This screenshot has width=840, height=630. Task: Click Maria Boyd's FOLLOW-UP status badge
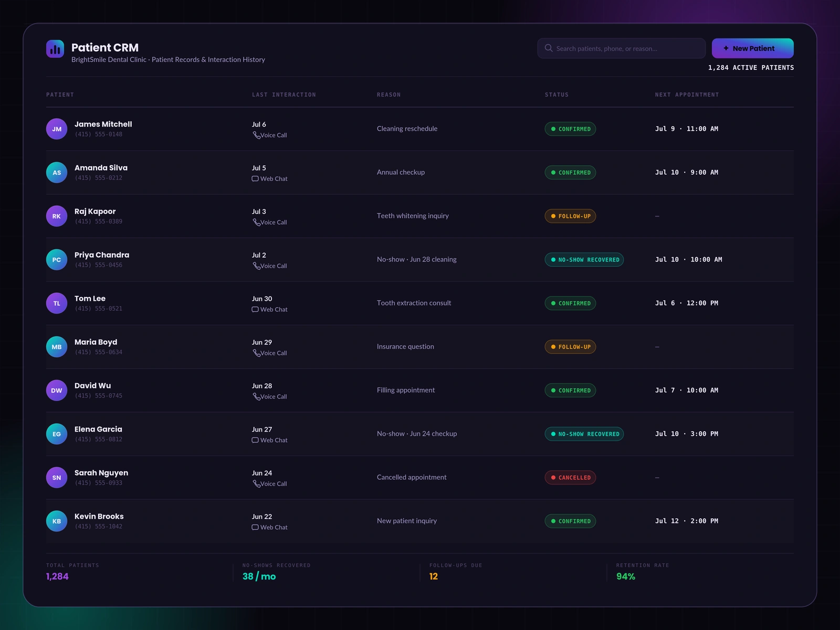570,347
